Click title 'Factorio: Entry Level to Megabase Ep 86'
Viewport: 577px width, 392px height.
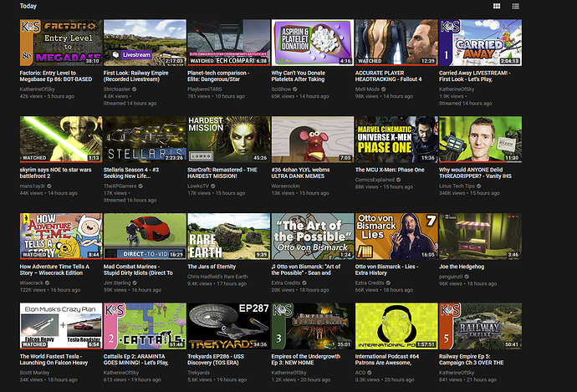[x=56, y=76]
